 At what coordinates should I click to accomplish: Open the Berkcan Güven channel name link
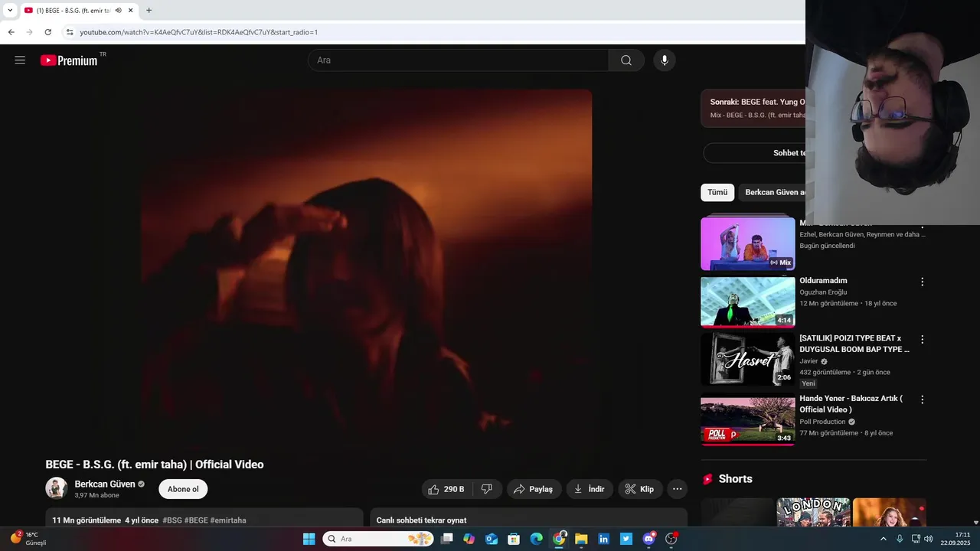[x=105, y=484]
